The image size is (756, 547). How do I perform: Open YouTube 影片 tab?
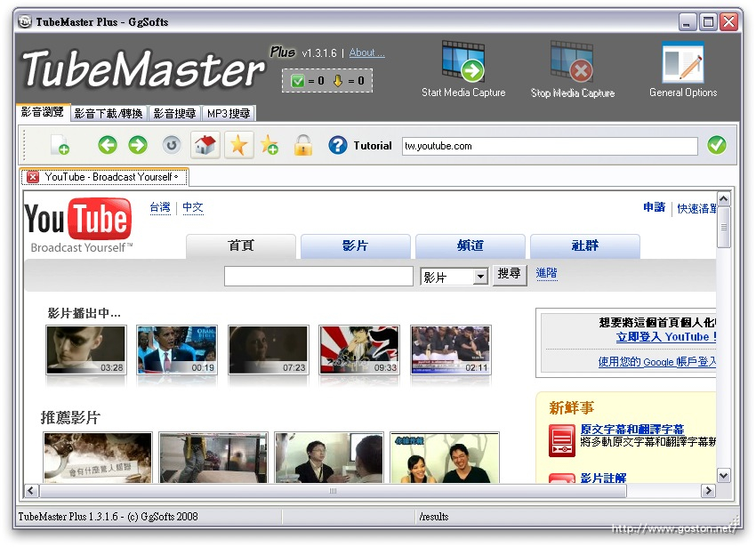(x=356, y=246)
